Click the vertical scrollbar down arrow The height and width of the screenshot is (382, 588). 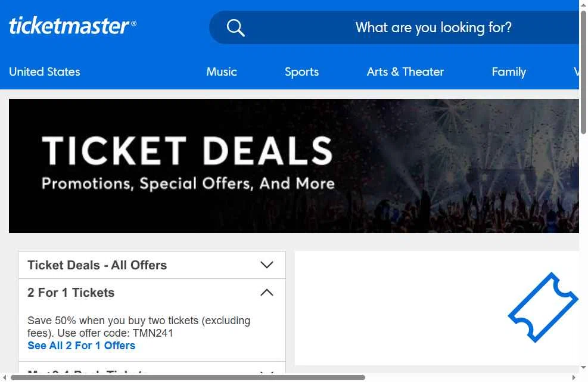point(583,368)
